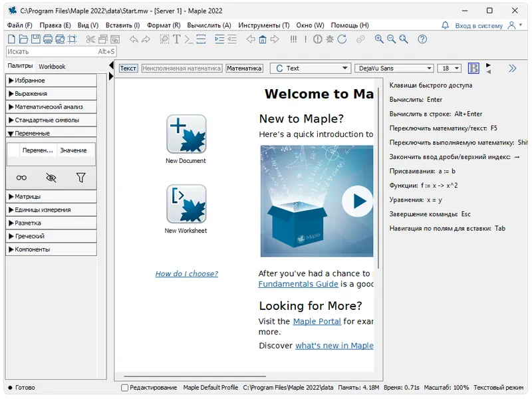Indent section icon in toolbar
Image resolution: width=532 pixels, height=399 pixels.
[x=220, y=39]
